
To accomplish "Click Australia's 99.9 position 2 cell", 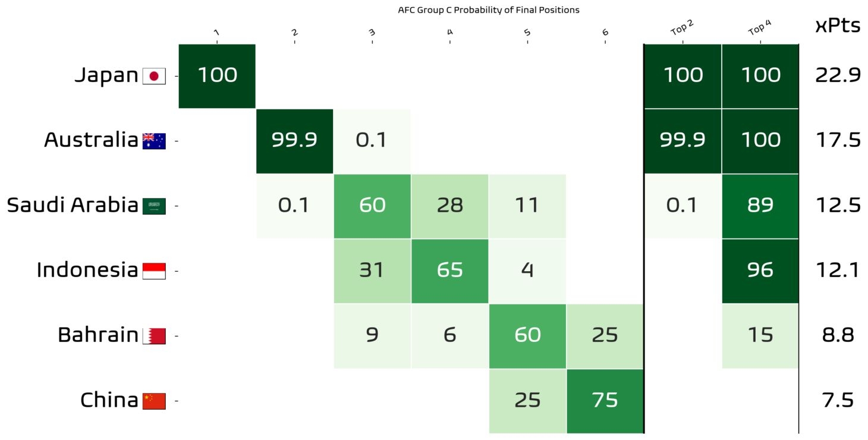I will 294,140.
